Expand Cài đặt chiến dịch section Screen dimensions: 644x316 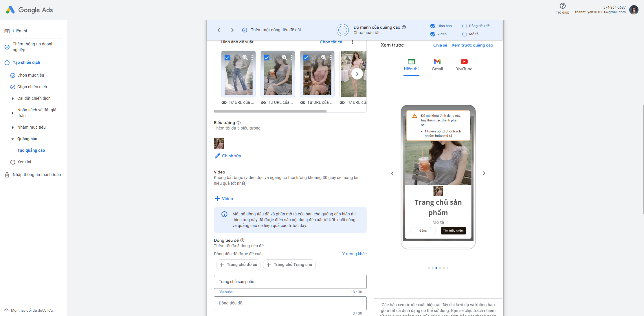click(13, 99)
